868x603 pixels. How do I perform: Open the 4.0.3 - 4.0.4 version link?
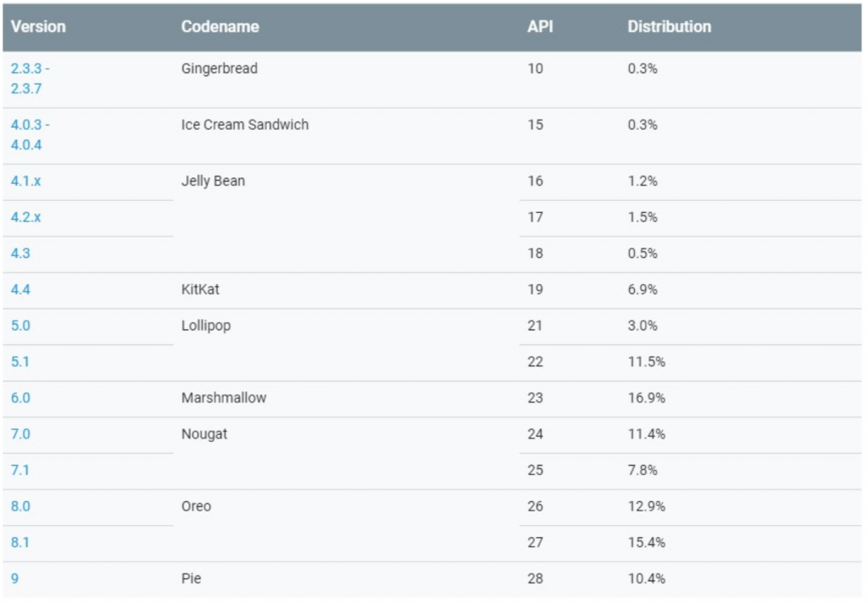[30, 135]
